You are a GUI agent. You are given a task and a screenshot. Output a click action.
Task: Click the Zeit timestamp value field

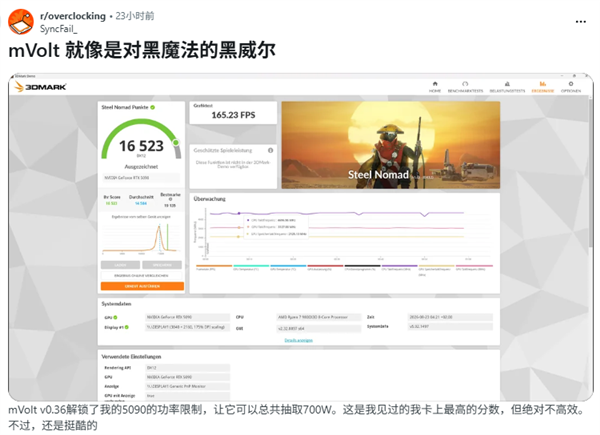point(450,317)
